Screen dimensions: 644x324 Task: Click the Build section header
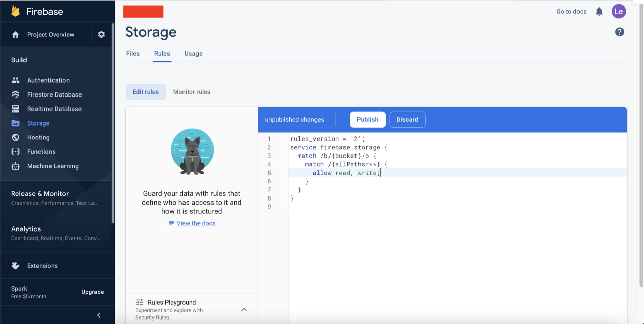[19, 60]
